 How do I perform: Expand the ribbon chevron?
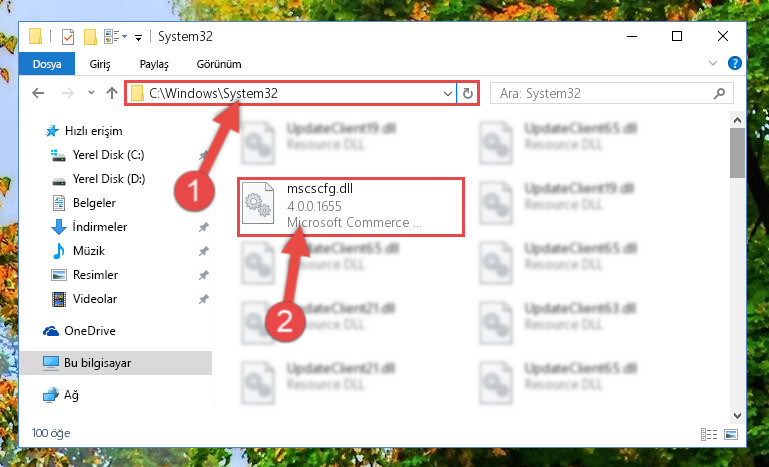click(x=713, y=63)
